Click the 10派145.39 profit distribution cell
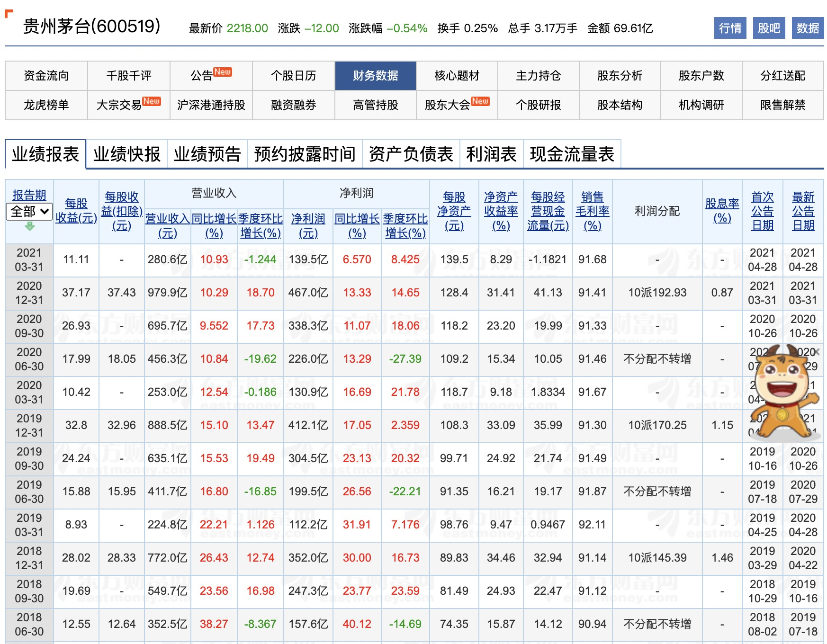The image size is (827, 644). point(657,558)
